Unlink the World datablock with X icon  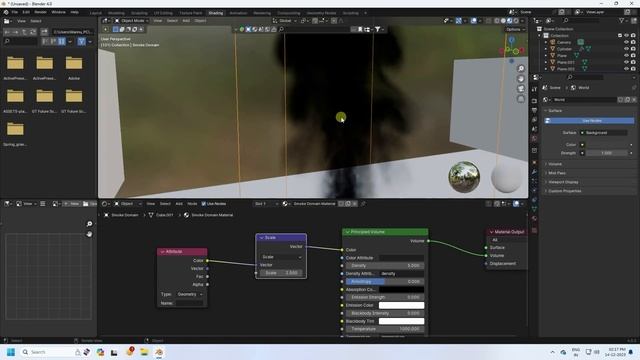(x=634, y=100)
